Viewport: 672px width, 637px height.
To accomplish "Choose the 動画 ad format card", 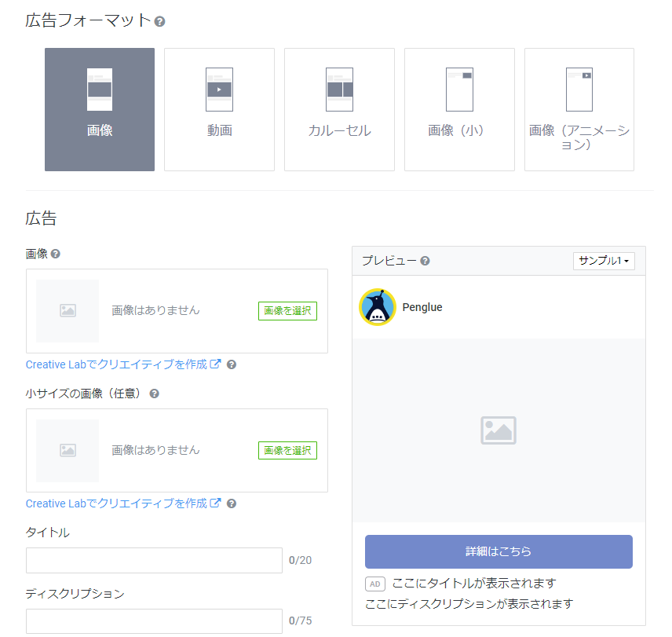I will click(220, 109).
